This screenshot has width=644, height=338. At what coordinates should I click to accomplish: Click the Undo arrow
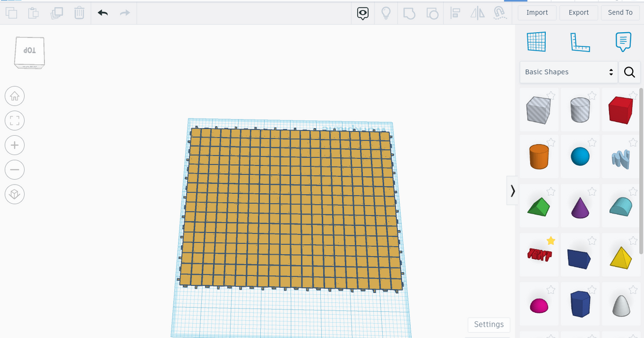tap(103, 12)
